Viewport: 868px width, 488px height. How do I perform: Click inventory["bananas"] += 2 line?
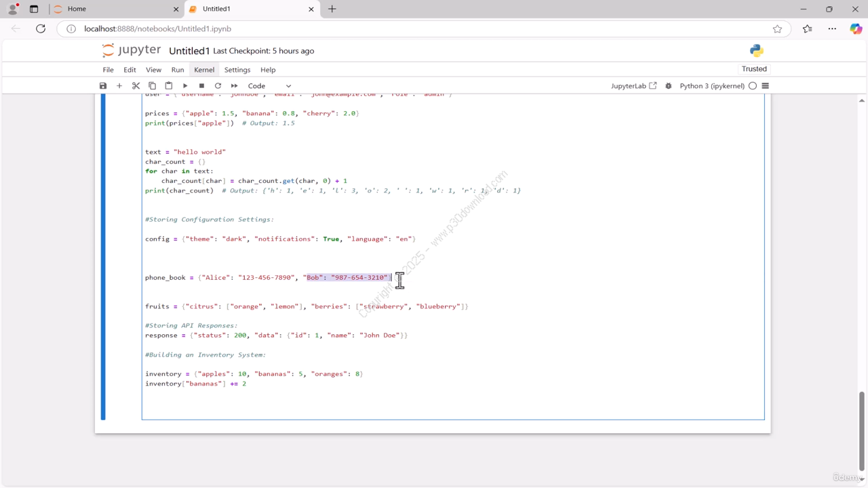tap(195, 384)
